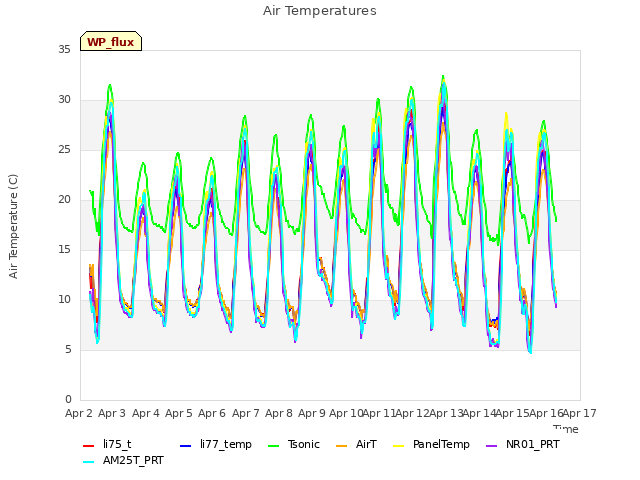Image resolution: width=640 pixels, height=480 pixels.
Task: Click the yellow PanelTemp legend swatch
Action: pos(398,445)
